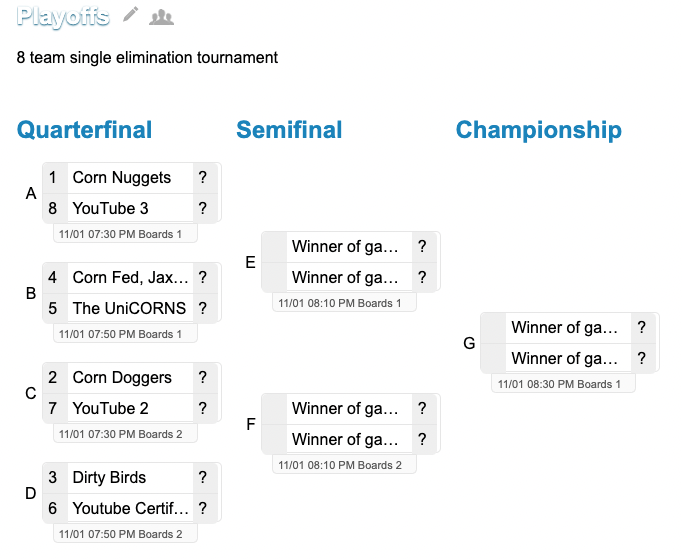Click the score box next to Corn Nuggets
This screenshot has height=559, width=682.
click(203, 178)
